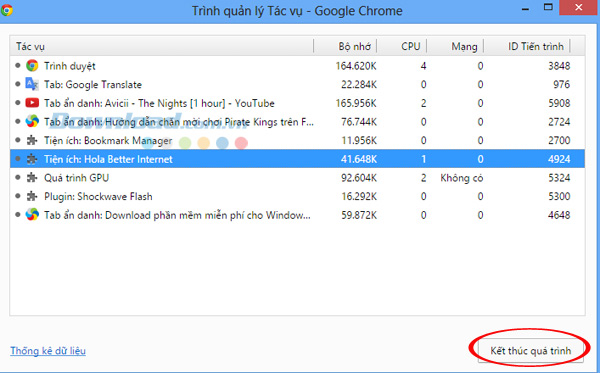Click the Kết thúc quá trình button
Image resolution: width=600 pixels, height=373 pixels.
530,351
